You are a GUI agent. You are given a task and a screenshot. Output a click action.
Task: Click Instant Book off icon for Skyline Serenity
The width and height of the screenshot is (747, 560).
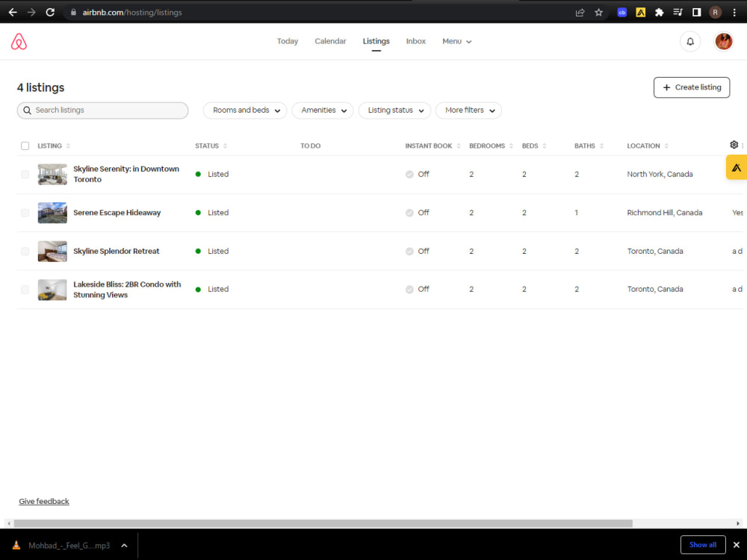(x=409, y=174)
